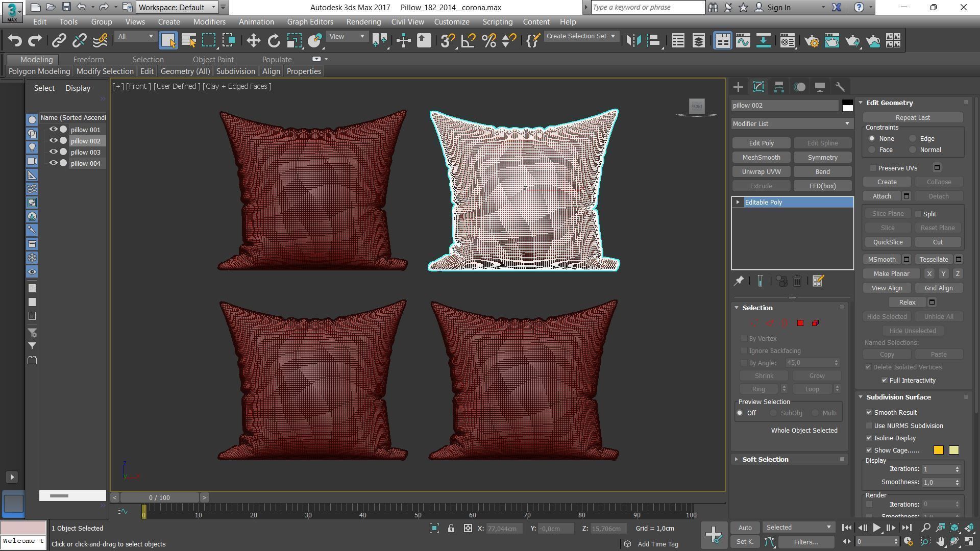Click the Redo arrow in main toolbar

click(35, 41)
